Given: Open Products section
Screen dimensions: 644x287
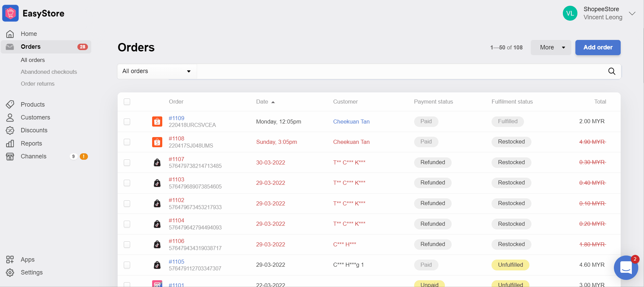Looking at the screenshot, I should tap(33, 105).
